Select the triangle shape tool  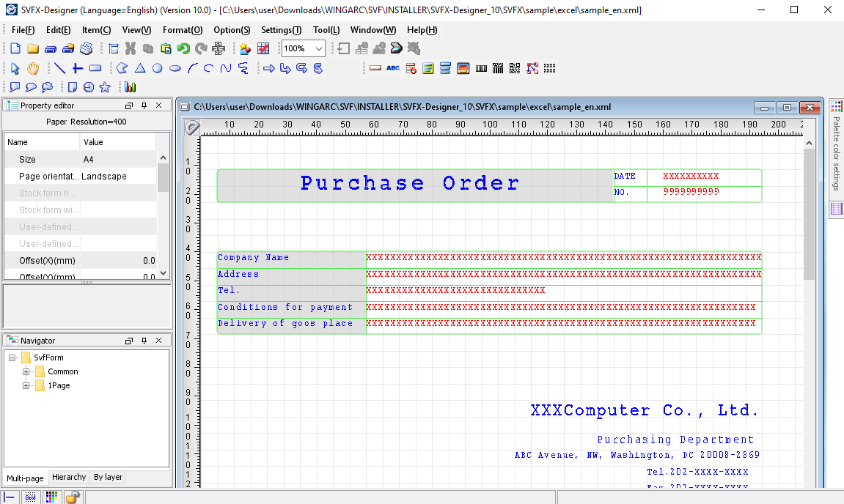click(x=140, y=68)
